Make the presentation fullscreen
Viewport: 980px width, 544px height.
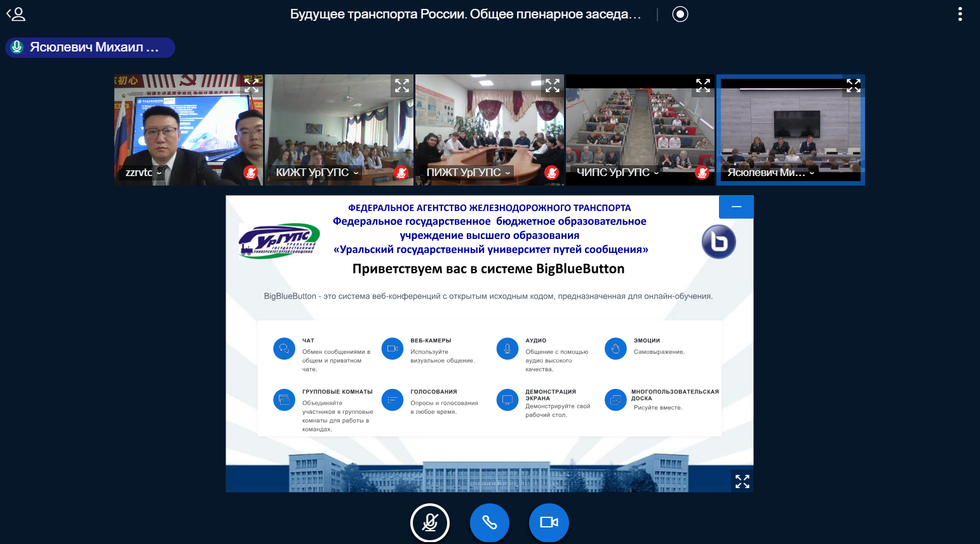pos(742,481)
